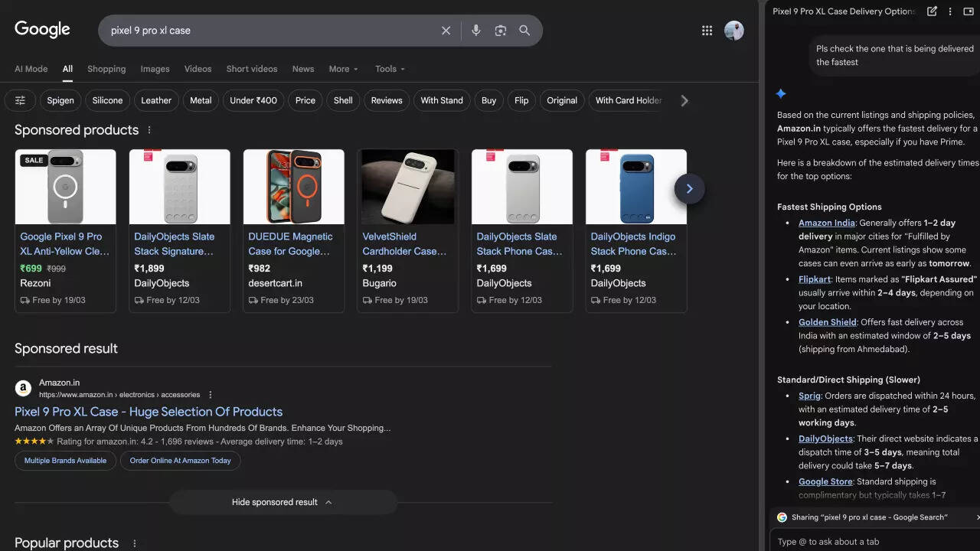Viewport: 980px width, 551px height.
Task: Toggle the Spigen filter chip
Action: point(60,100)
